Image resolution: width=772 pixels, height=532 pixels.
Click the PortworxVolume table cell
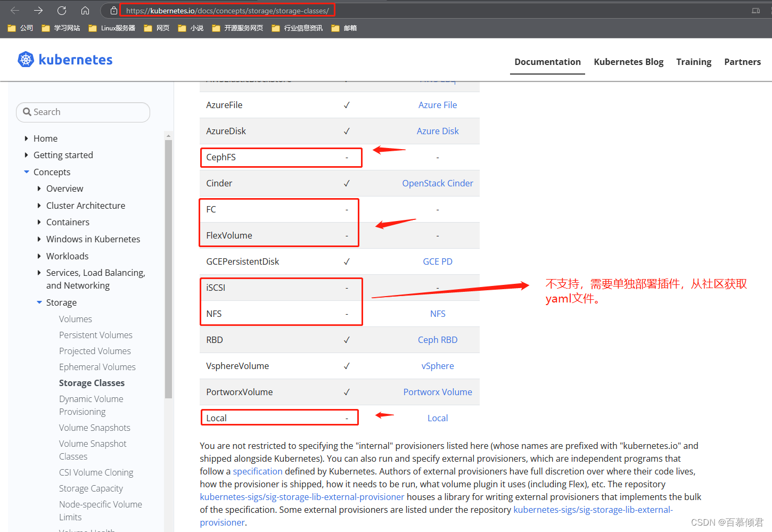click(x=240, y=392)
